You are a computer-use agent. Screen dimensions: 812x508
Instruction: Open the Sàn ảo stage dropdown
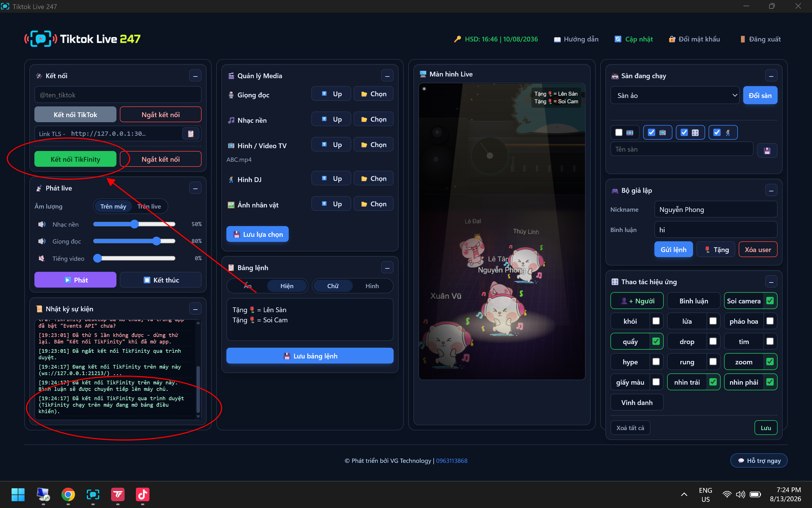675,95
